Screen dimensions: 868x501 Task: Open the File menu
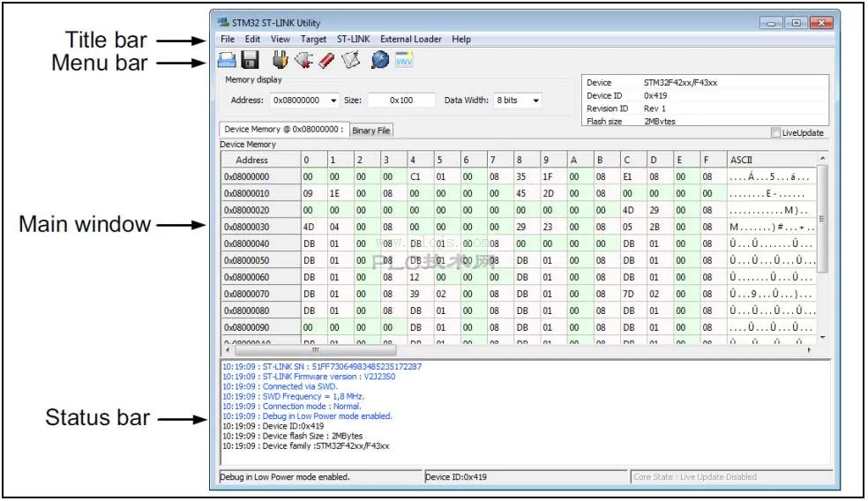pyautogui.click(x=228, y=39)
